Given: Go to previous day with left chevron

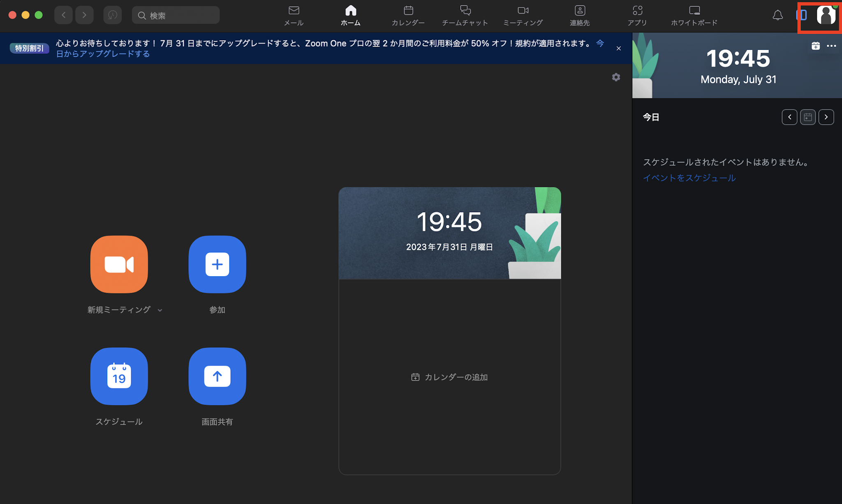Looking at the screenshot, I should point(789,117).
